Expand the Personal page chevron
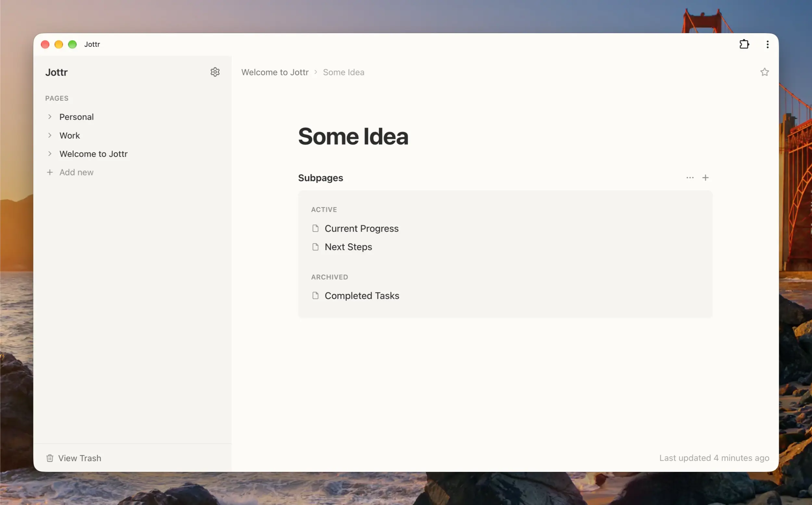 (x=50, y=117)
